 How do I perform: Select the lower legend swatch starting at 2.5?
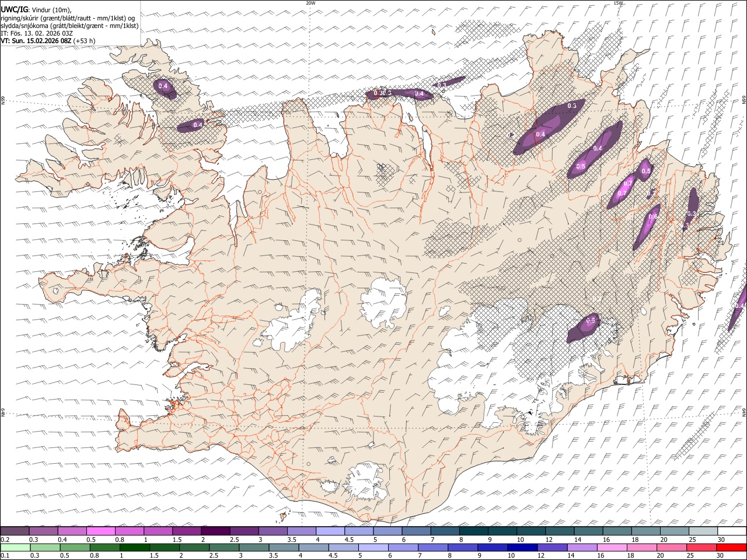click(x=224, y=547)
